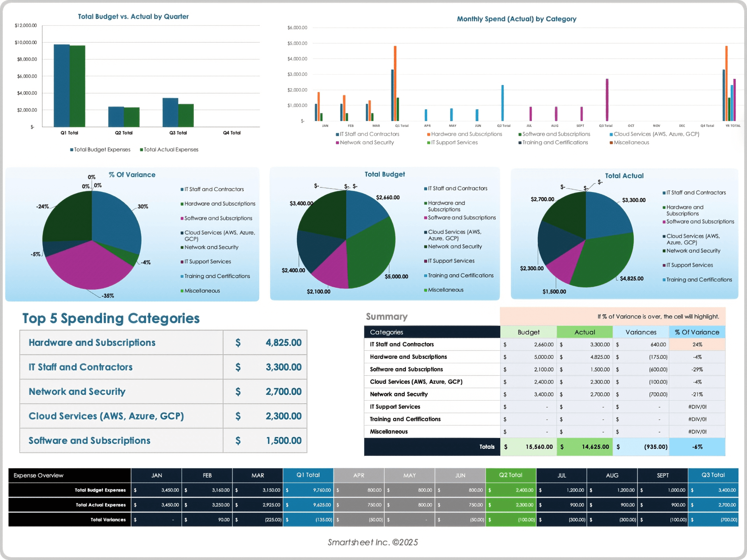Toggle the Software and Subscriptions series in % Of Variance
747x560 pixels.
click(x=181, y=218)
